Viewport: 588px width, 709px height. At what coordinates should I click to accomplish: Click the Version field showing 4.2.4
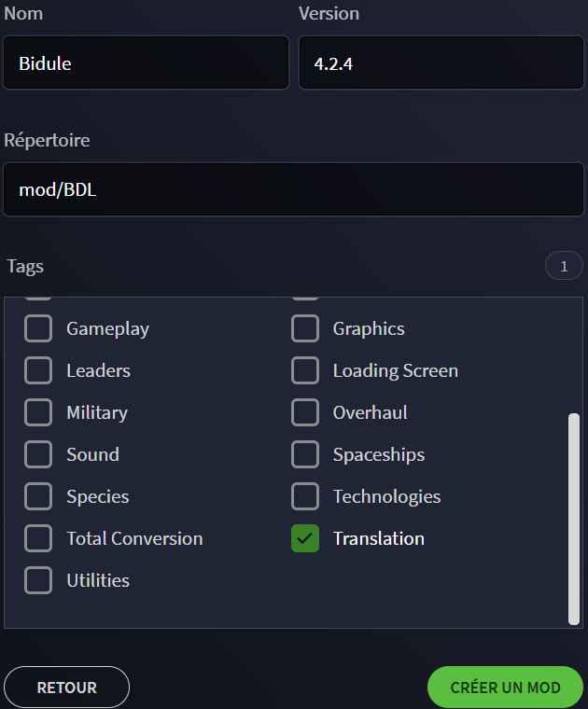point(441,63)
